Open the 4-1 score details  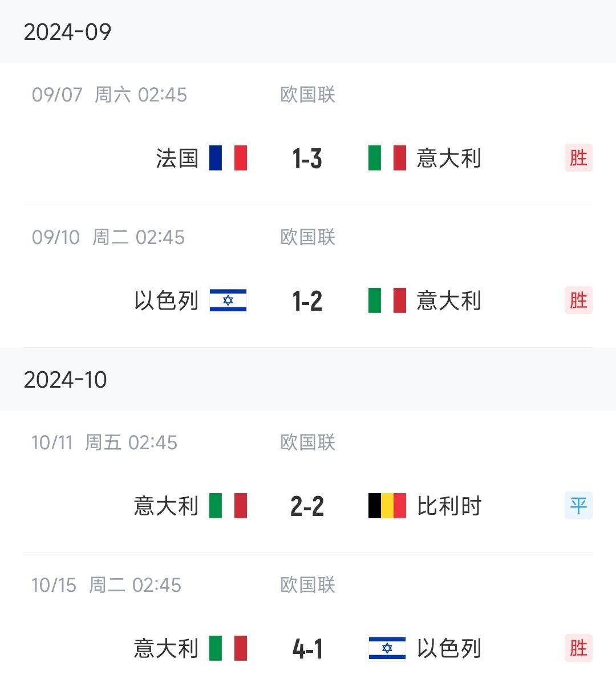tap(307, 649)
